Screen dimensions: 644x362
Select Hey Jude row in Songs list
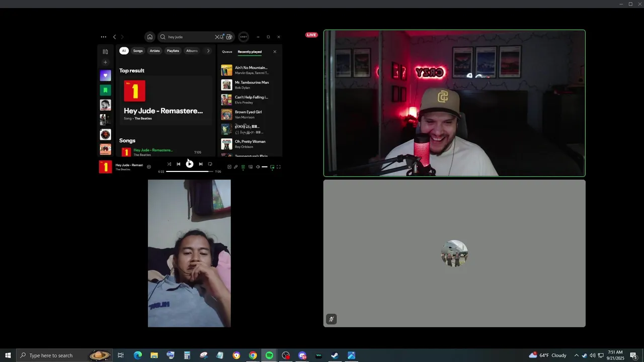165,152
